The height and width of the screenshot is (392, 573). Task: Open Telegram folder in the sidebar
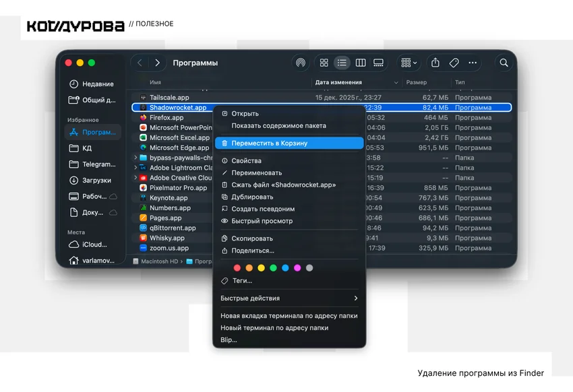(92, 164)
